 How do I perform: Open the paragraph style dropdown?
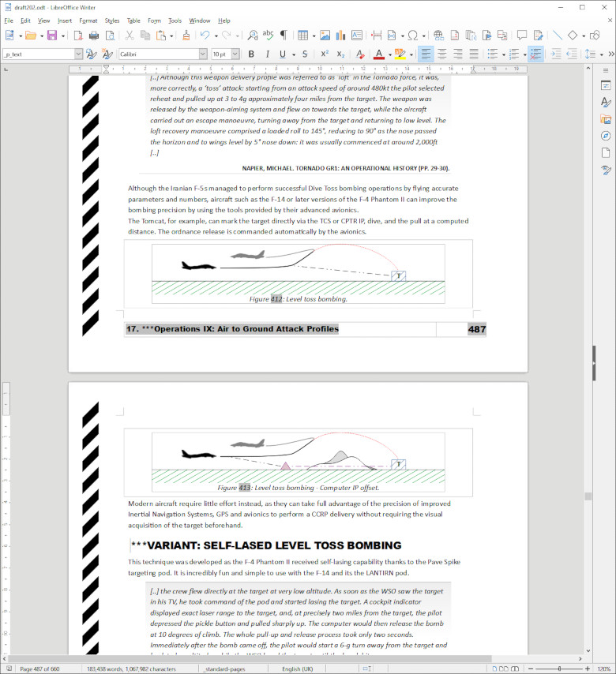tap(78, 54)
